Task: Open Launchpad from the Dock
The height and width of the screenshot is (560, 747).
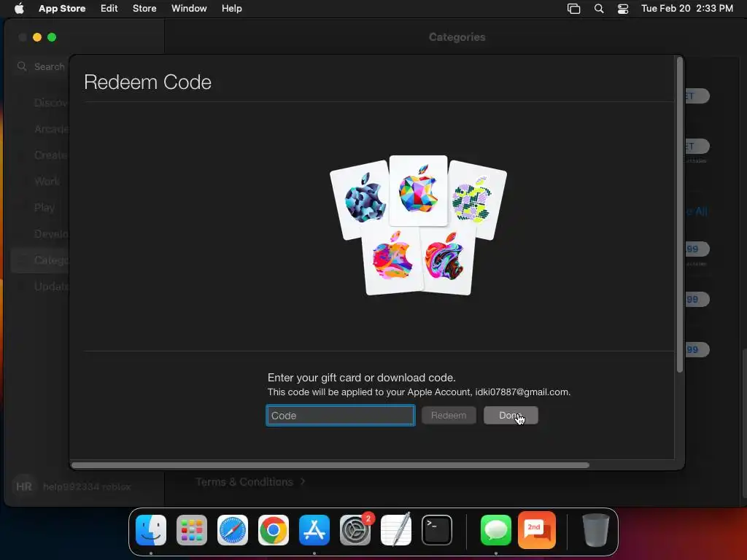Action: click(192, 530)
